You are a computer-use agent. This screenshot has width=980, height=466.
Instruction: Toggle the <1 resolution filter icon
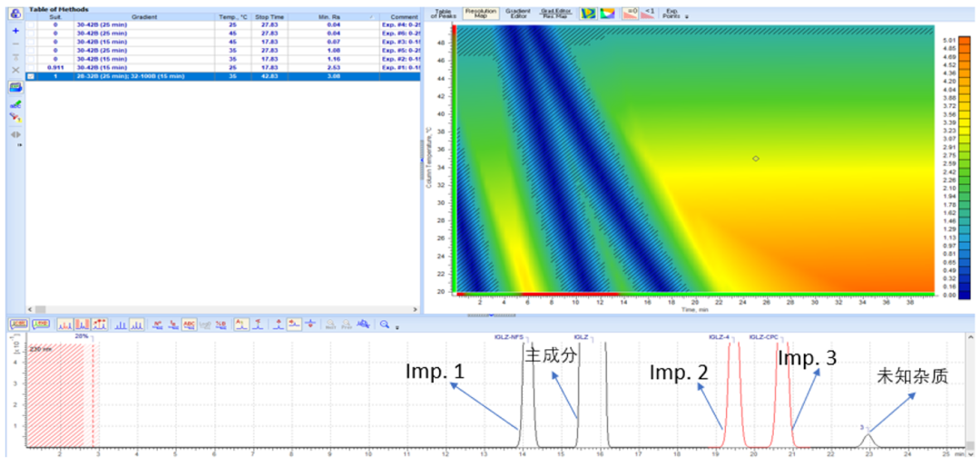tap(648, 13)
